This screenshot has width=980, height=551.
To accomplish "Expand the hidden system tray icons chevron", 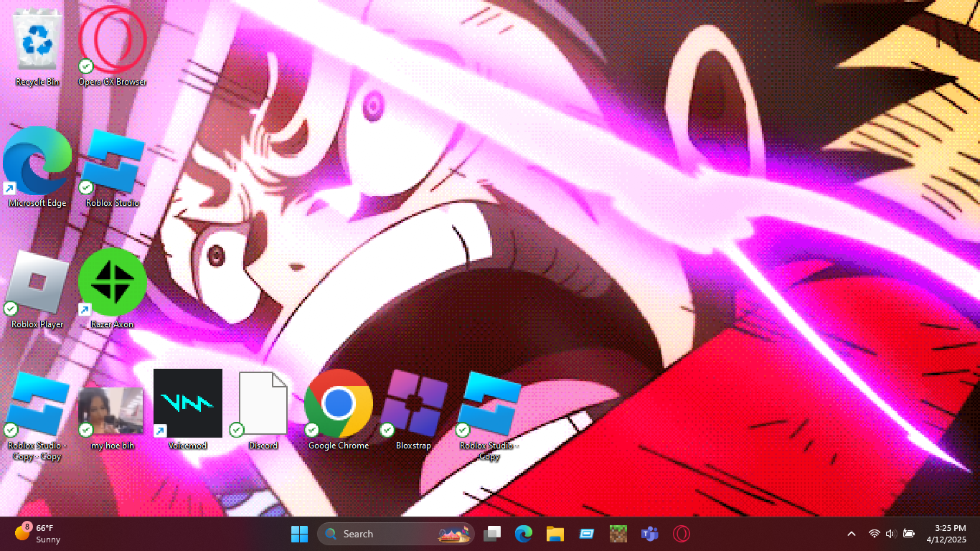I will (x=852, y=534).
